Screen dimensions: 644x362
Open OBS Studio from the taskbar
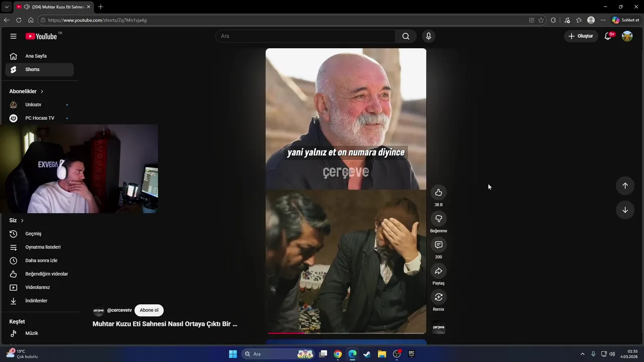click(397, 354)
